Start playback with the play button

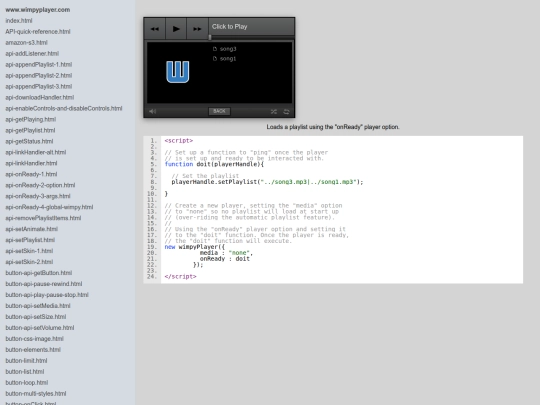pyautogui.click(x=176, y=29)
